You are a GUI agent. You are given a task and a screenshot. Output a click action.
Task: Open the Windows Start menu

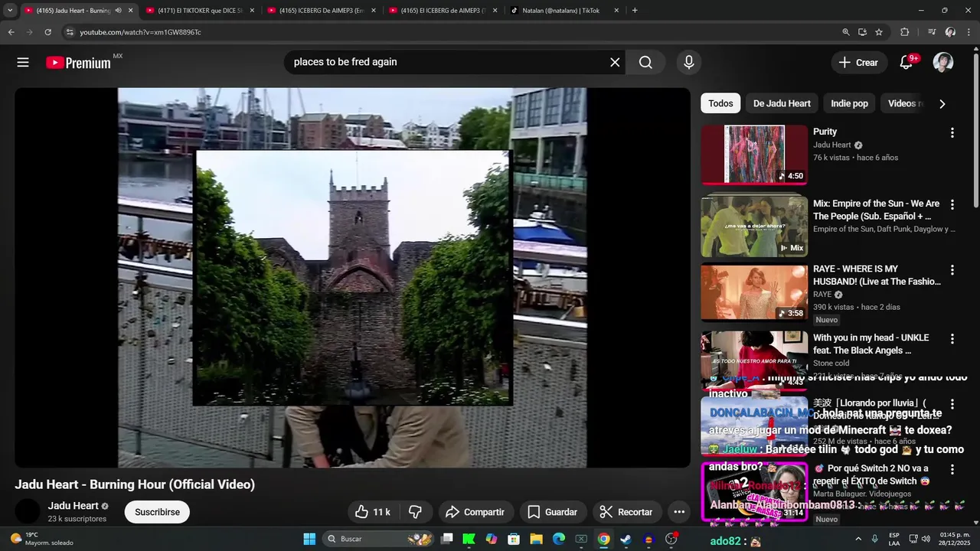tap(309, 539)
